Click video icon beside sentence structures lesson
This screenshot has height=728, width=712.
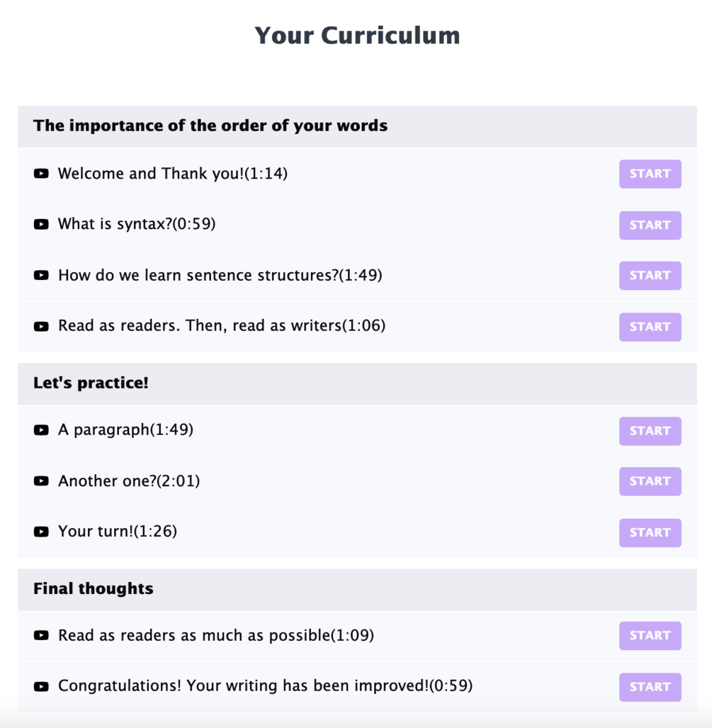[x=41, y=276]
